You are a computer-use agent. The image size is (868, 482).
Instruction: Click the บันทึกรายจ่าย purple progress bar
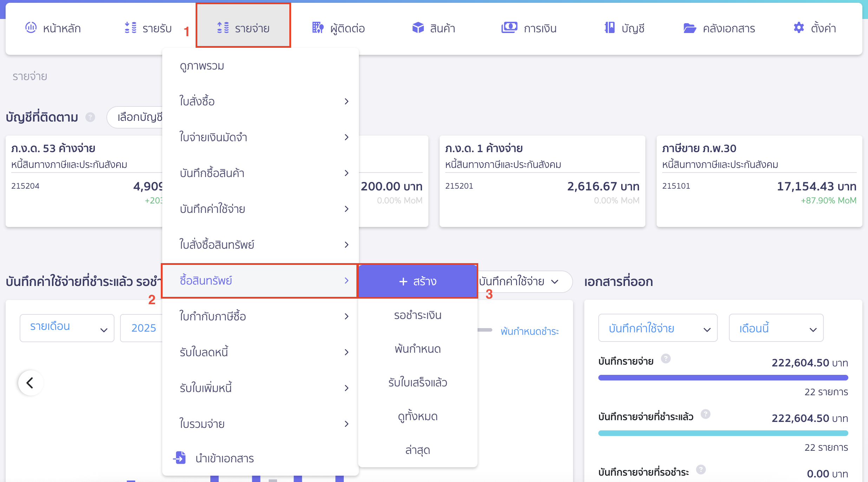723,378
